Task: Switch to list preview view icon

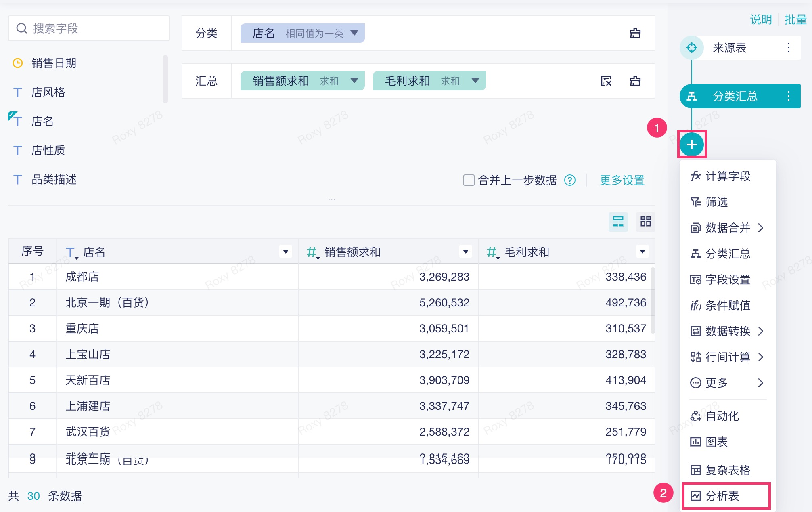Action: [618, 221]
